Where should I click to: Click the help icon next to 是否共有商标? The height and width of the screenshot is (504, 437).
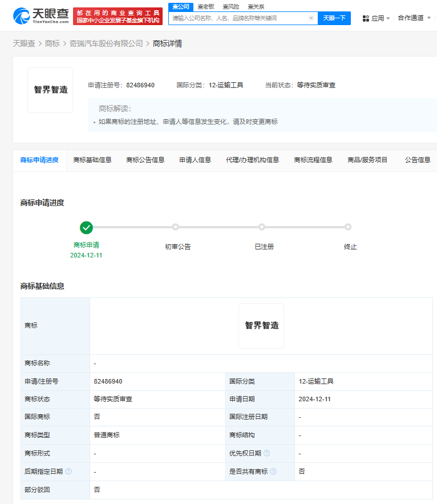tap(273, 471)
